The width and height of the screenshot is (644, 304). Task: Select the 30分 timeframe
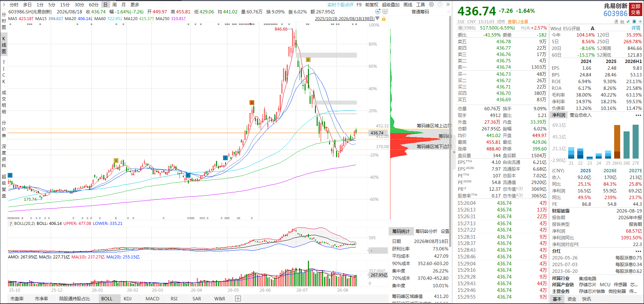point(79,5)
